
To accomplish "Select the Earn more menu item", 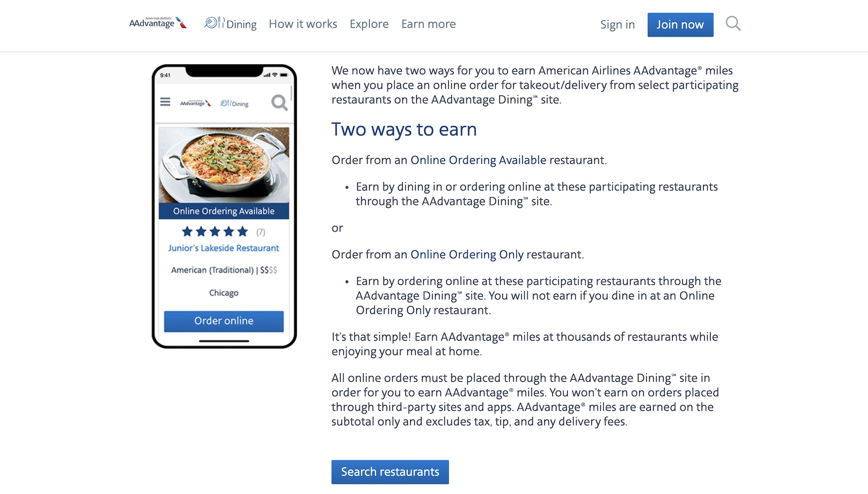I will 429,24.
